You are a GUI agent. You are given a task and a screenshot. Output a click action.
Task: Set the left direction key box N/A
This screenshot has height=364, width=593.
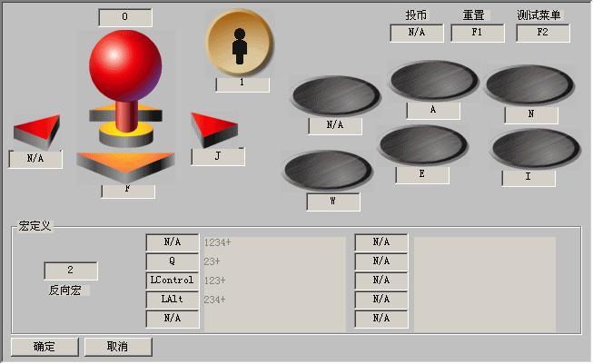35,159
